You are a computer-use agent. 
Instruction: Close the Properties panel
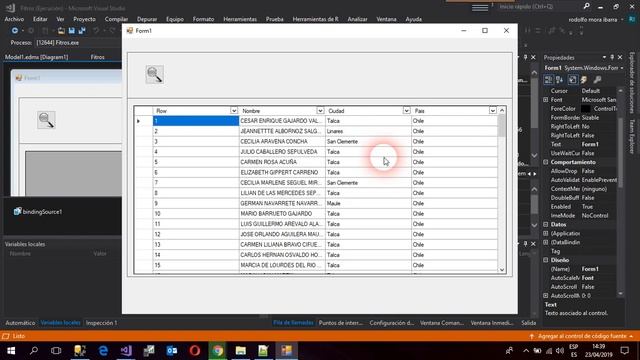pos(620,58)
